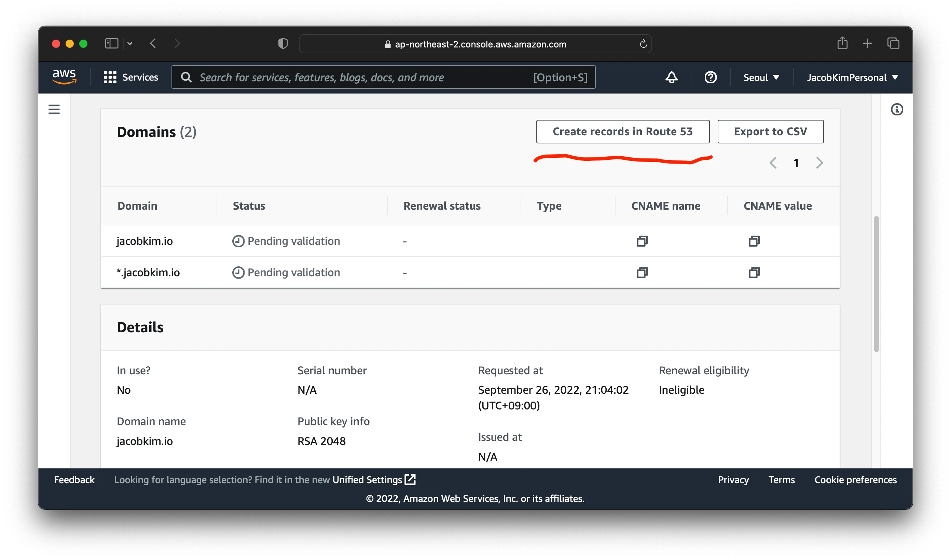Open the notifications bell
This screenshot has height=560, width=951.
coord(671,77)
